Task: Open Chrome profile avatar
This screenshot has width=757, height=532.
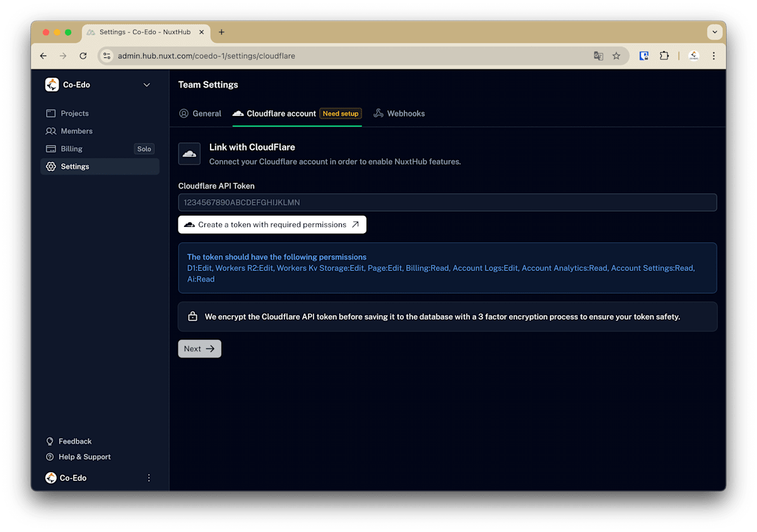Action: tap(693, 56)
